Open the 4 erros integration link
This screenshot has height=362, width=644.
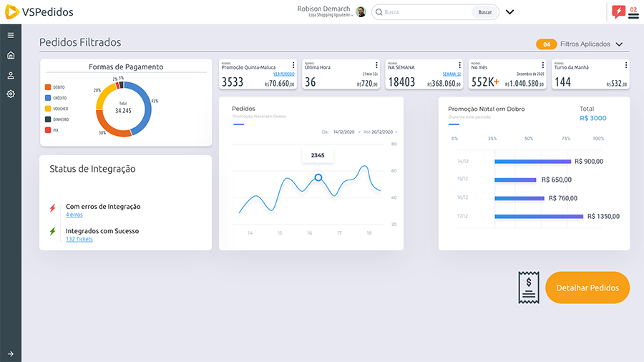74,215
